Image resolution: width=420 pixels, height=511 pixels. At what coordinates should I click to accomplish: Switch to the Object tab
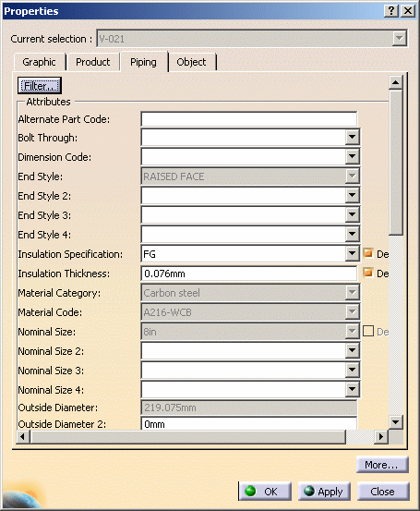pos(191,62)
